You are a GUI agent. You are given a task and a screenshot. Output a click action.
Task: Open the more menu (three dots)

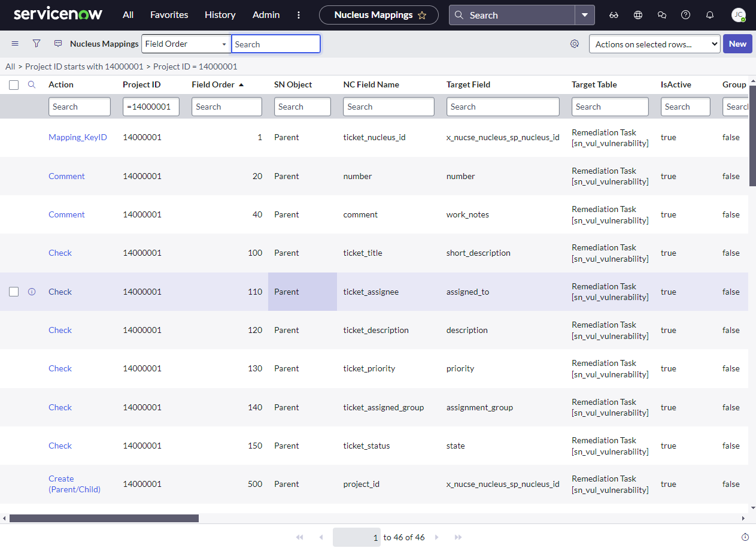coord(299,15)
